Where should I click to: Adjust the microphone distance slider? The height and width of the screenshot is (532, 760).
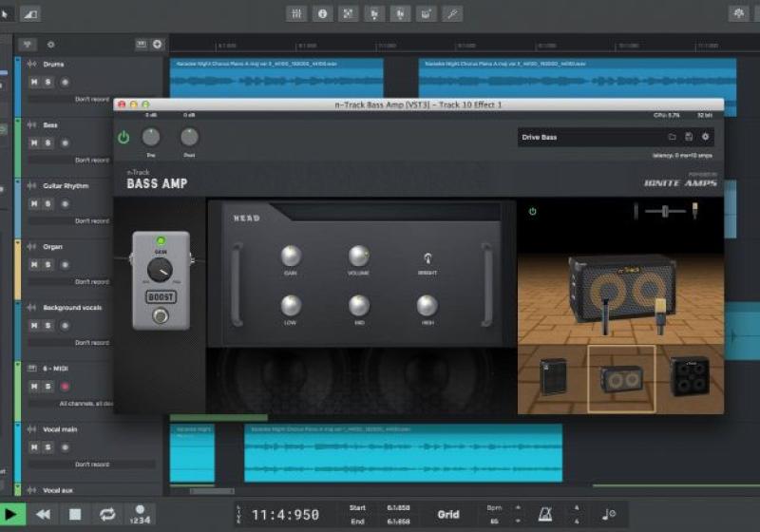point(663,209)
